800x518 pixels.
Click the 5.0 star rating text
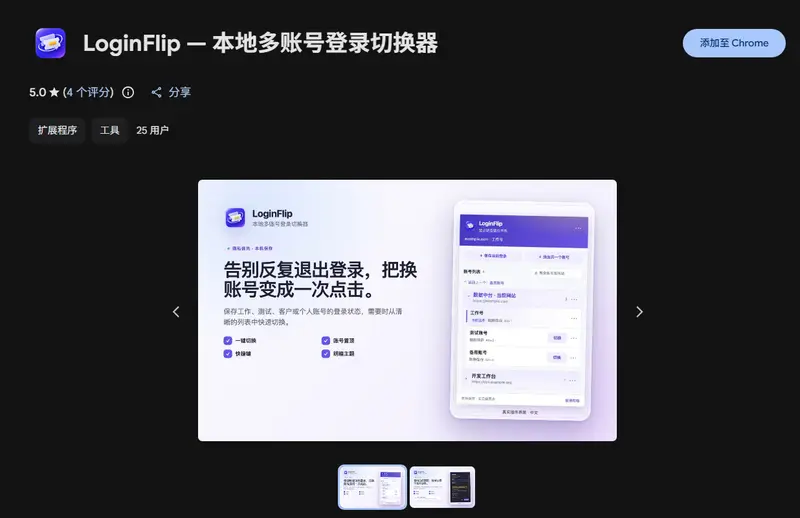44,92
